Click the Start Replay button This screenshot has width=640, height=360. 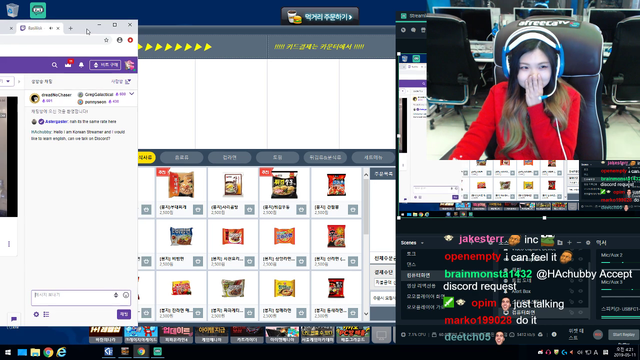coord(624,335)
